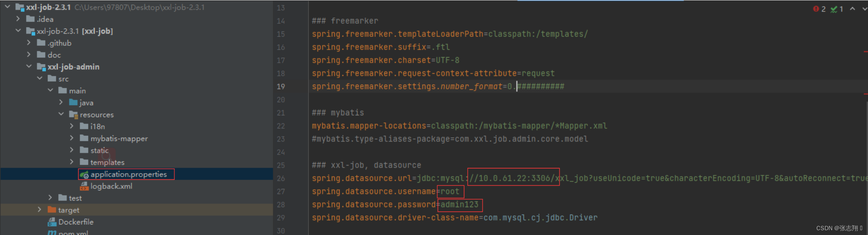This screenshot has width=868, height=235.
Task: Click the orange target folder icon
Action: point(52,210)
